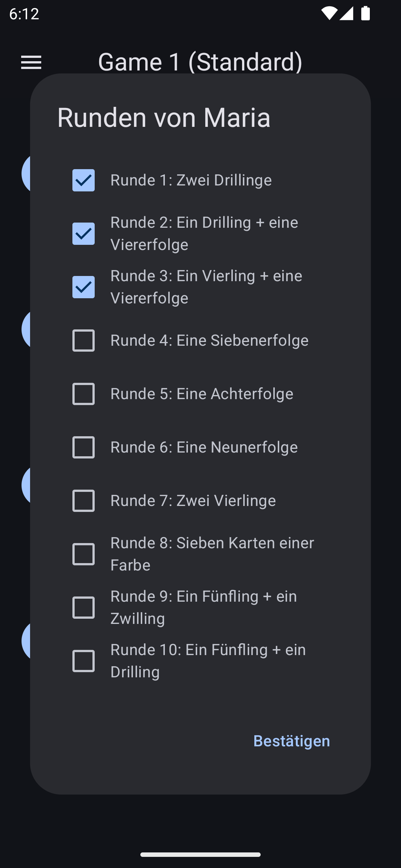Check Runde 10 Fünfling + Drilling box
Image resolution: width=401 pixels, height=868 pixels.
coord(84,661)
